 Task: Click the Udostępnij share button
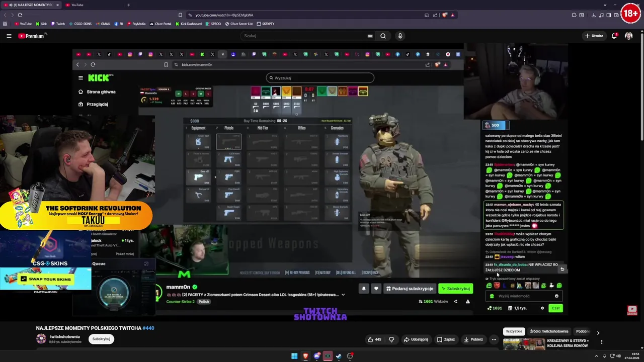point(416,339)
